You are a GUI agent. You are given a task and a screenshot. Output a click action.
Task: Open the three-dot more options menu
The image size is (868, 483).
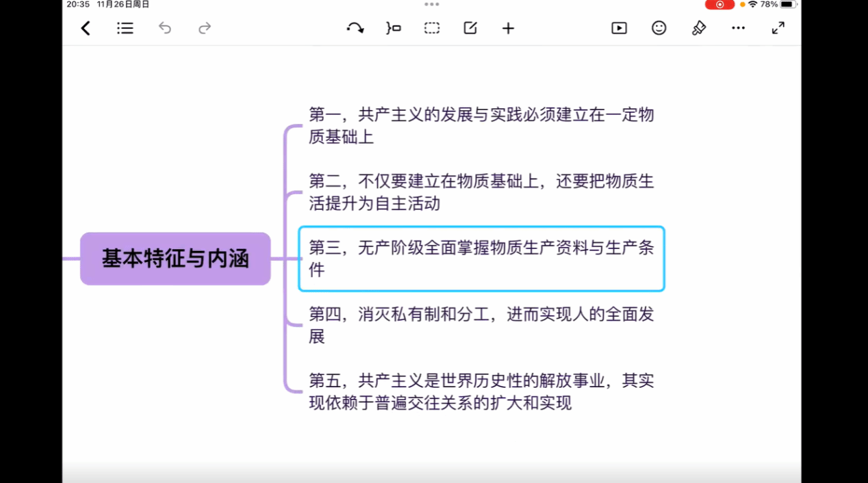738,28
